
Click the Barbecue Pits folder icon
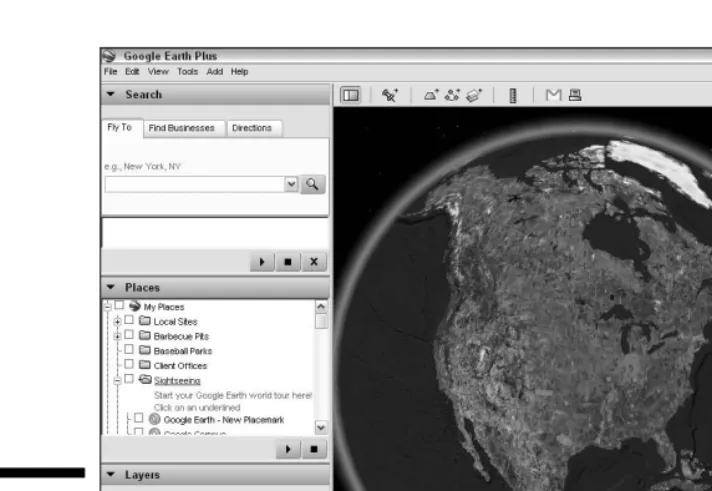(145, 335)
